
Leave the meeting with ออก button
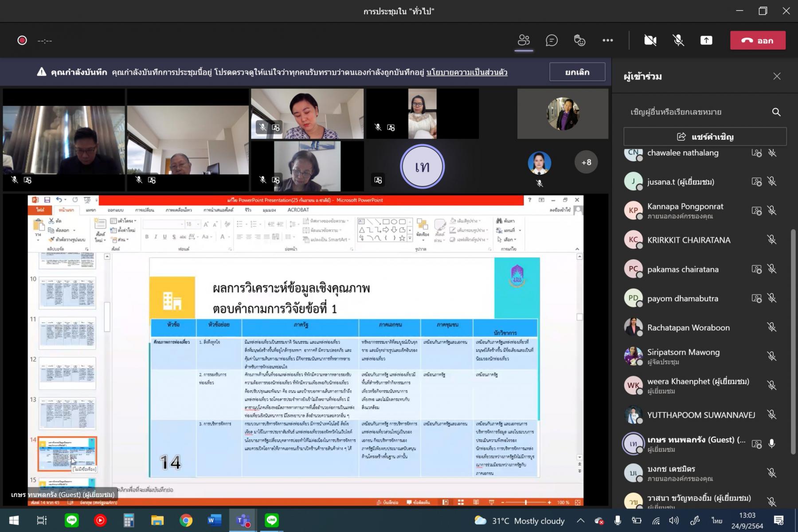758,40
